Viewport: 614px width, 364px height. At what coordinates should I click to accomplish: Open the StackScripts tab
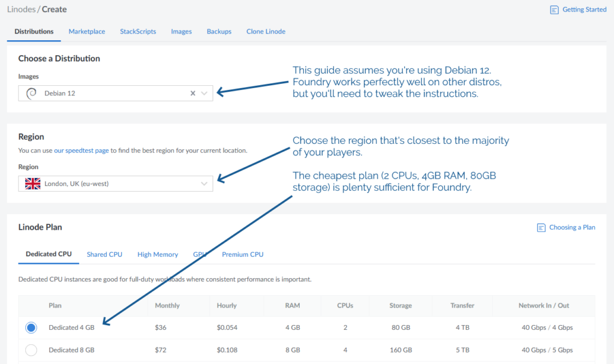(138, 31)
